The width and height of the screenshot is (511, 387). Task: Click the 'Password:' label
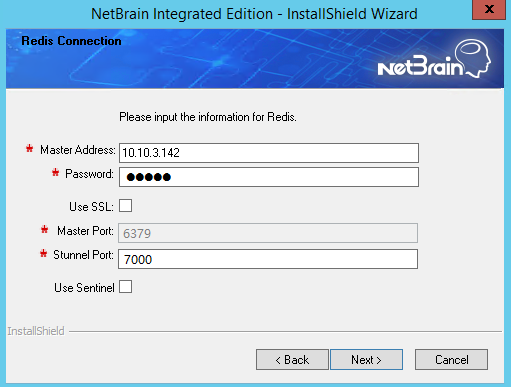(x=89, y=174)
